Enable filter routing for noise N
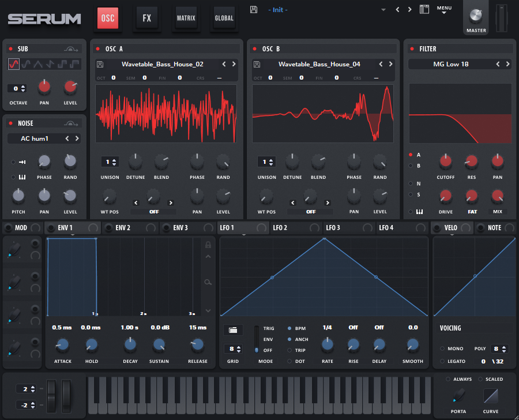519x420 pixels. click(x=411, y=183)
